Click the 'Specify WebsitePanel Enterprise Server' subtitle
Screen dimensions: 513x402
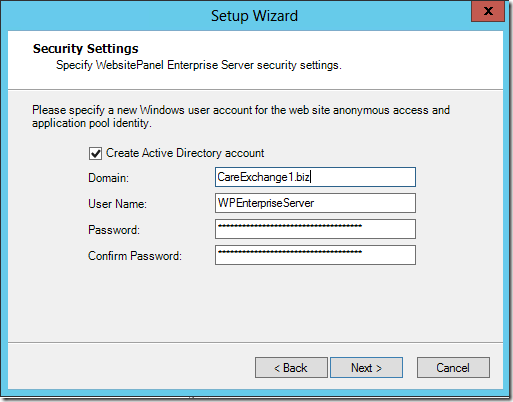tap(199, 65)
